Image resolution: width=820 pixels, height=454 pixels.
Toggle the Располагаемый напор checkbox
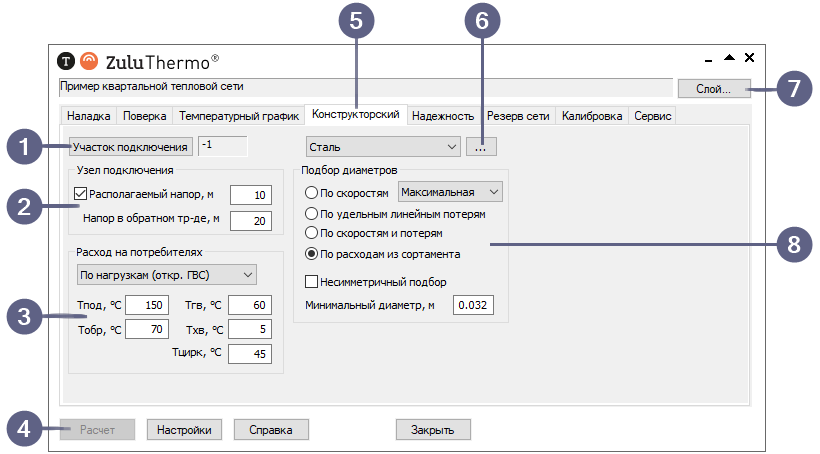point(81,194)
